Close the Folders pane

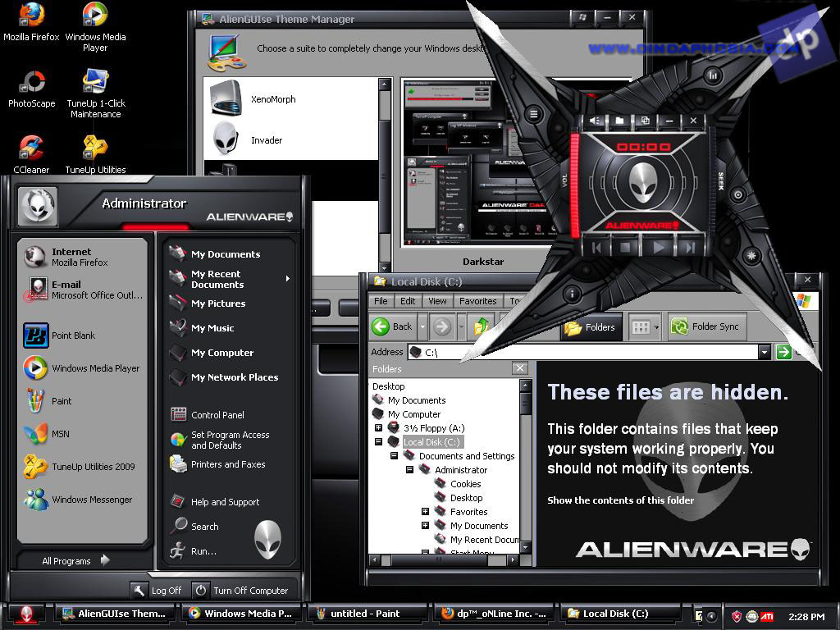[x=519, y=368]
